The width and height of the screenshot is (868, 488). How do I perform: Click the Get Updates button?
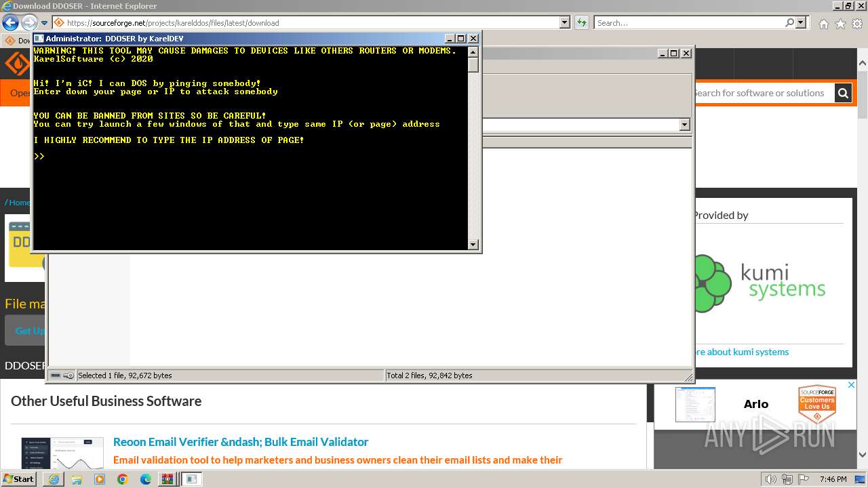[x=27, y=331]
